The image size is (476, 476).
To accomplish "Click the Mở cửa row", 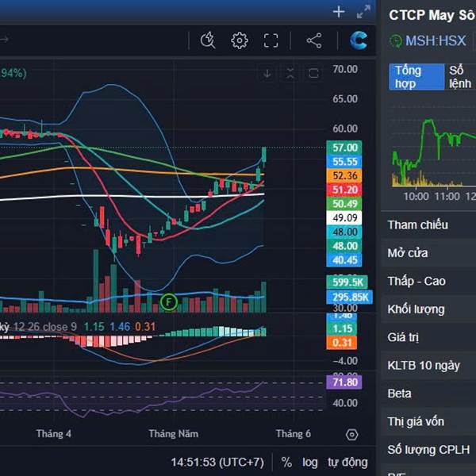I will pyautogui.click(x=428, y=253).
